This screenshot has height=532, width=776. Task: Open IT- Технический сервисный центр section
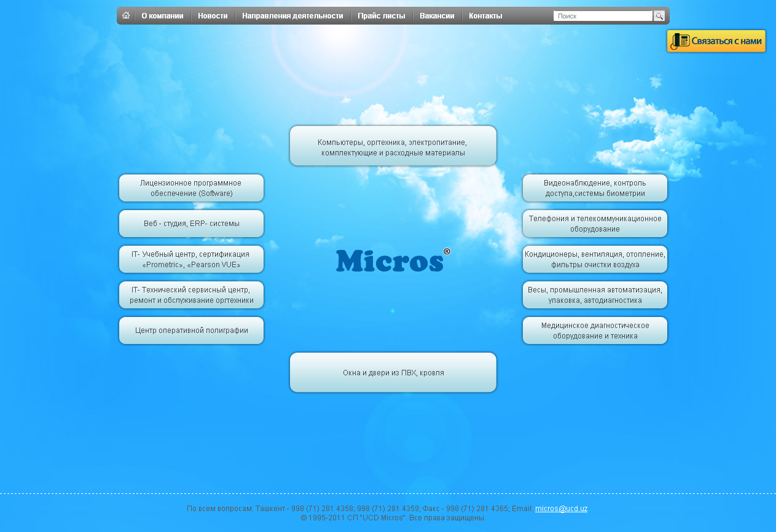point(192,295)
